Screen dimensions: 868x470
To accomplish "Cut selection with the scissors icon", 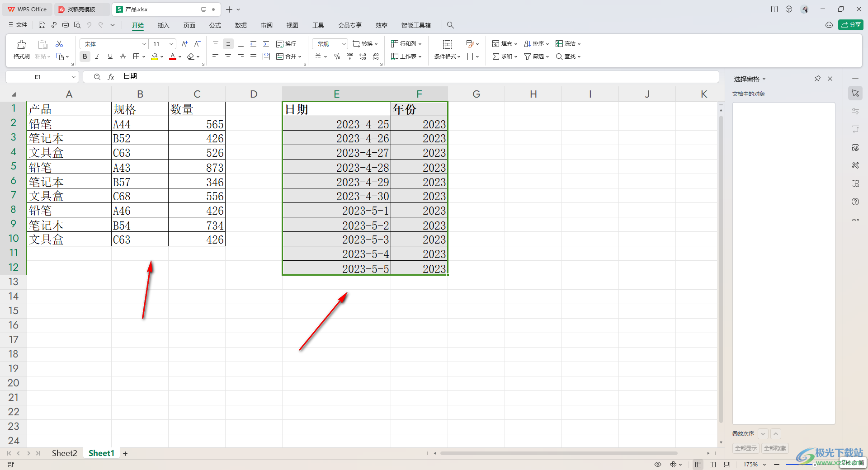I will click(59, 44).
